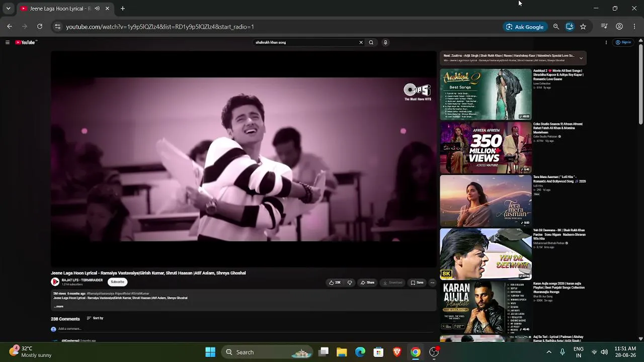Sign in to YouTube
The height and width of the screenshot is (362, 644).
[623, 43]
